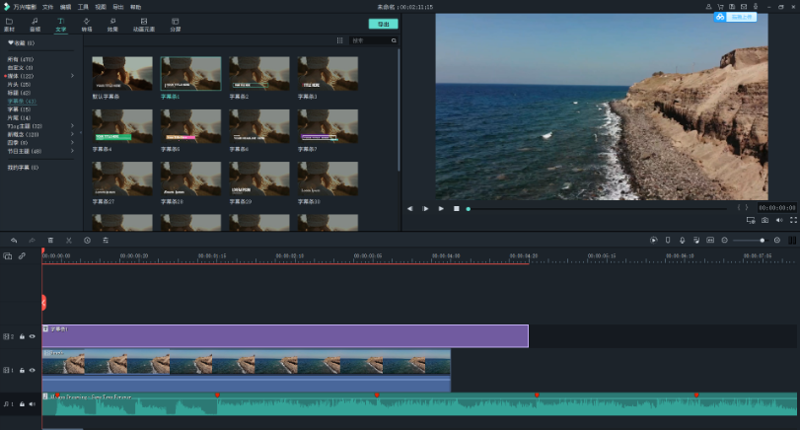This screenshot has width=800, height=430.
Task: Open the 视图 menu
Action: coord(101,7)
